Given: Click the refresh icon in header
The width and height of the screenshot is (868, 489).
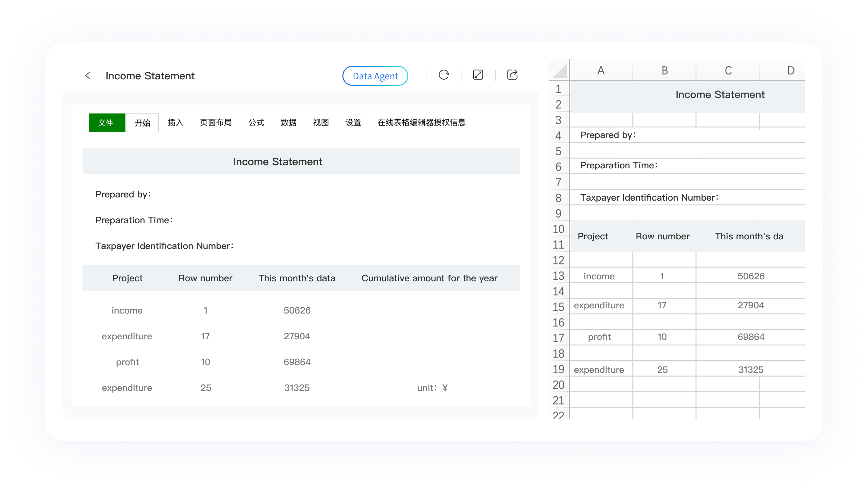Looking at the screenshot, I should click(443, 75).
